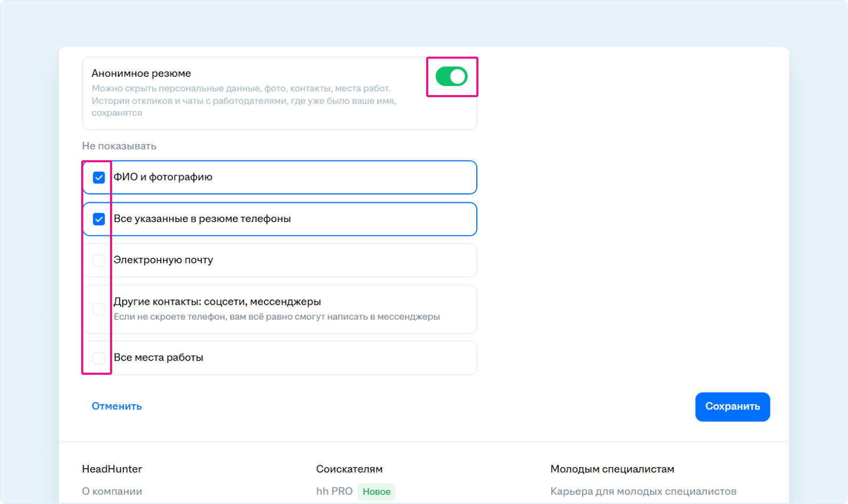Click the Электронную почту label text
Viewport: 848px width, 504px height.
click(163, 260)
